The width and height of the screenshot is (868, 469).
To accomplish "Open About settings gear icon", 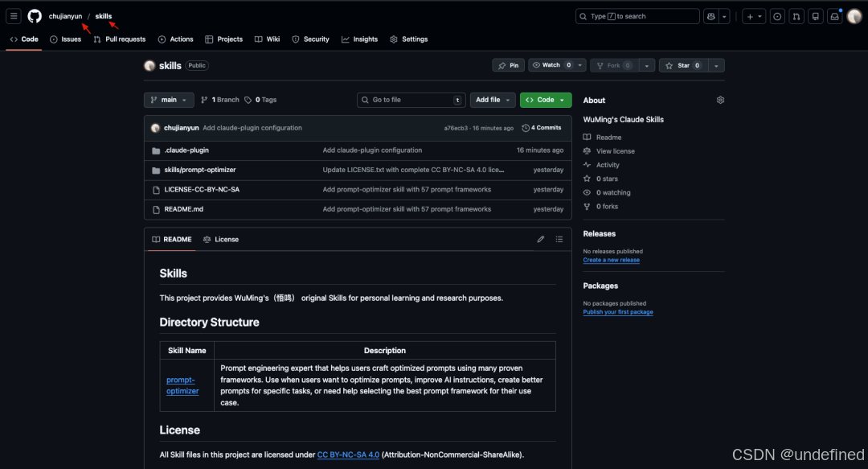I will (x=720, y=101).
